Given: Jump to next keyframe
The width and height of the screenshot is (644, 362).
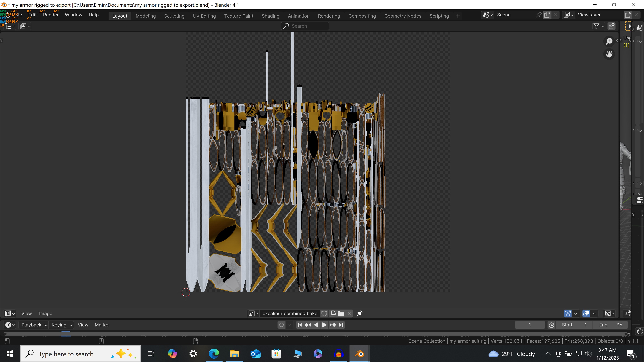Looking at the screenshot, I should pyautogui.click(x=333, y=325).
